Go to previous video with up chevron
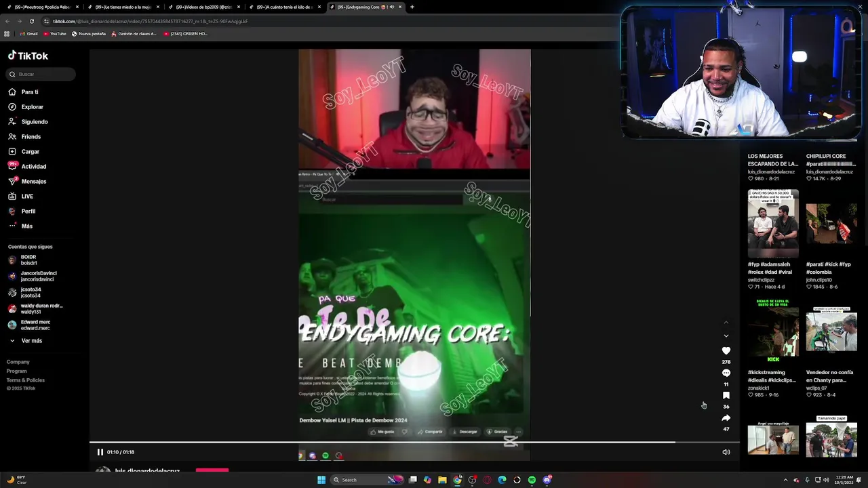This screenshot has height=488, width=868. point(726,323)
